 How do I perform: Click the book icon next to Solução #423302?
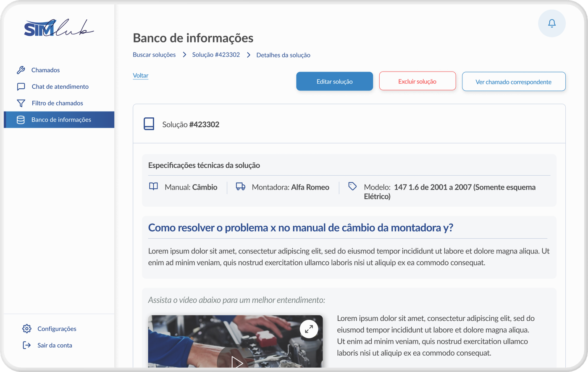(149, 124)
